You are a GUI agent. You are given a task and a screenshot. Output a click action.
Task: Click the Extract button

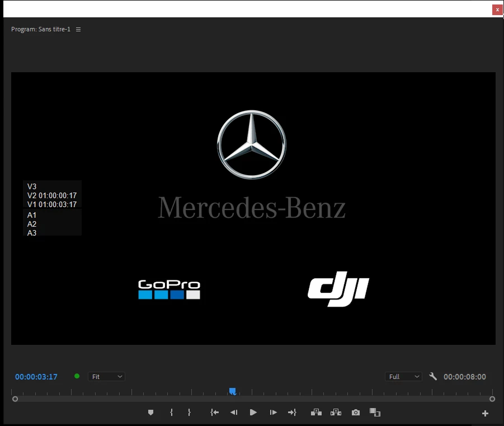[x=336, y=413]
